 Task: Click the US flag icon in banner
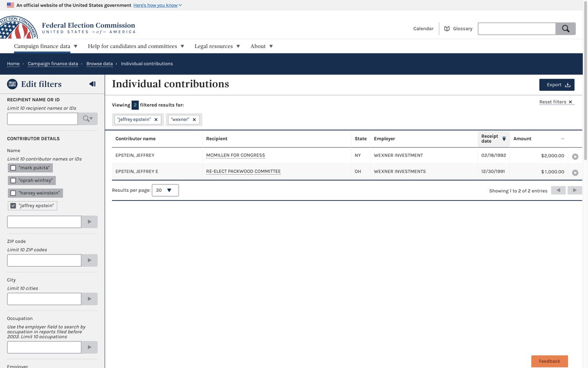pos(10,5)
